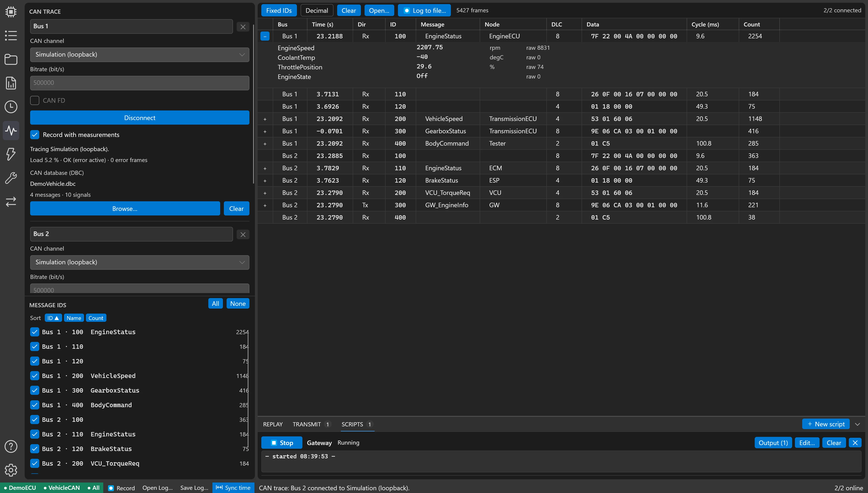Click the message IDs list scrollbar
Screen dimensions: 868x493
click(x=248, y=389)
